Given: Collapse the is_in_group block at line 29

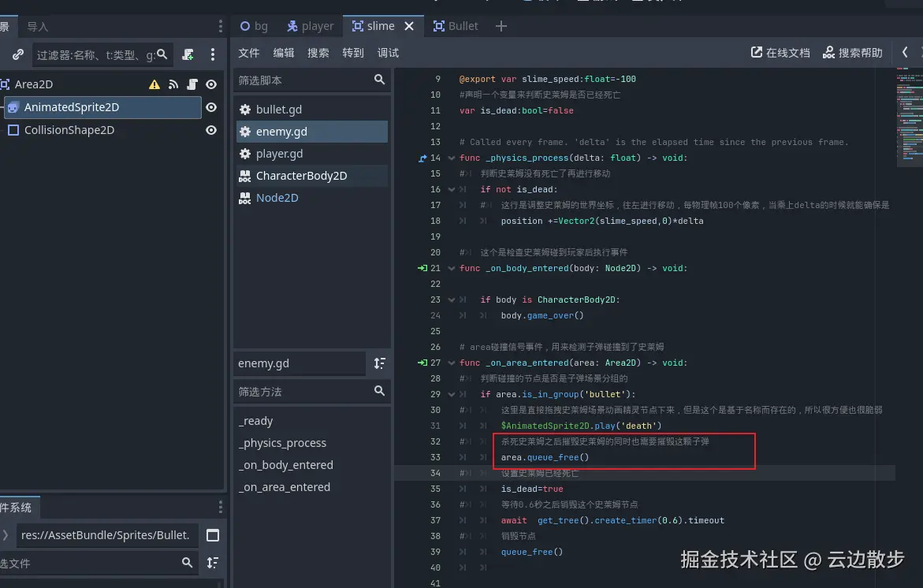Looking at the screenshot, I should point(452,394).
